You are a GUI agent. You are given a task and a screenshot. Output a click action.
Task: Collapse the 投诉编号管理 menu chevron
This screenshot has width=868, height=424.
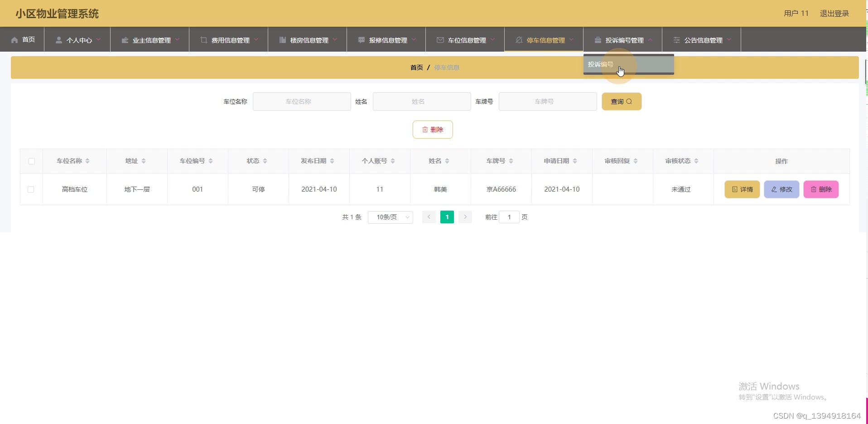tap(650, 39)
